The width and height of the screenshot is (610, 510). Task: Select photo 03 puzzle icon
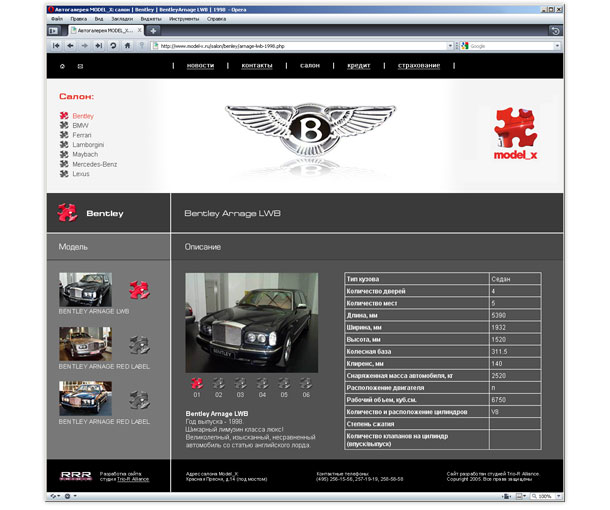tap(240, 384)
